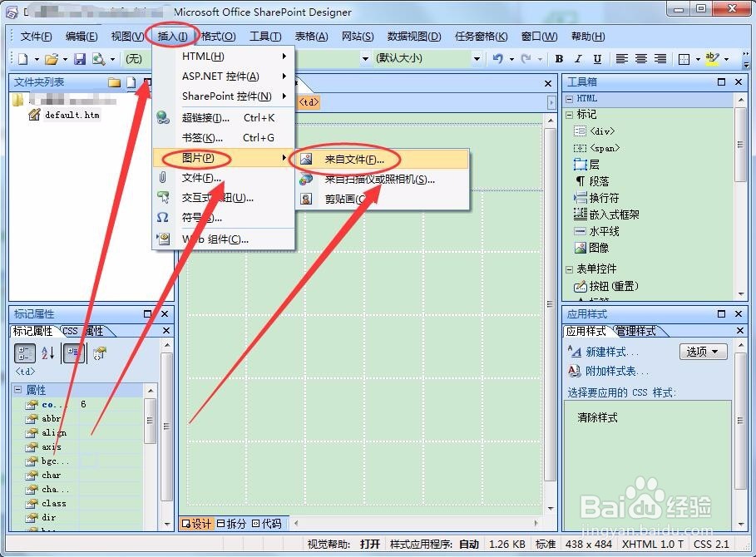Align text left
Image resolution: width=756 pixels, height=557 pixels.
[x=621, y=59]
